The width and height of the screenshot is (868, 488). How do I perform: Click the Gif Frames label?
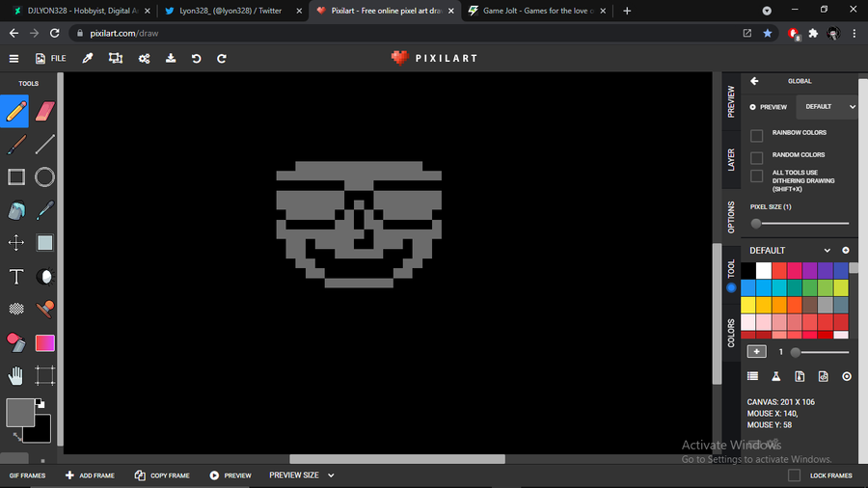click(x=27, y=475)
